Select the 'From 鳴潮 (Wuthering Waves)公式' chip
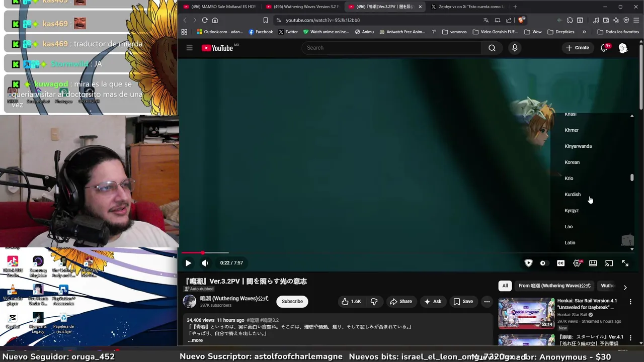The width and height of the screenshot is (644, 362). (554, 286)
